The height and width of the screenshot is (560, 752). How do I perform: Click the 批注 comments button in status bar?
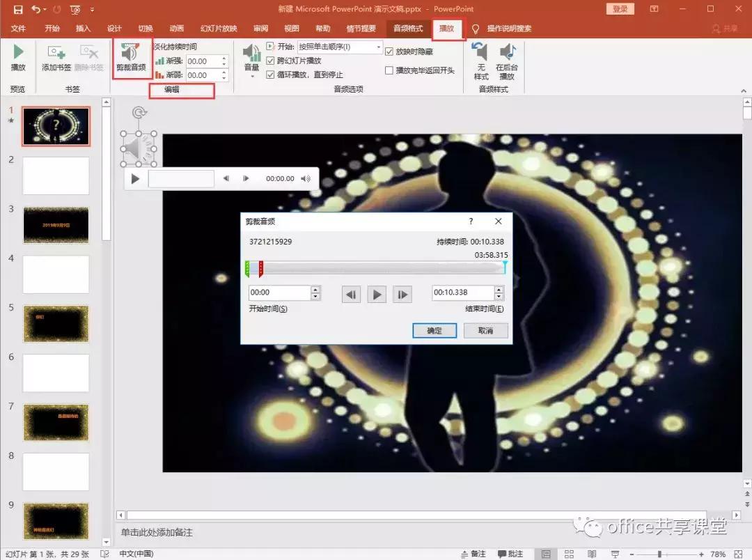(x=510, y=554)
